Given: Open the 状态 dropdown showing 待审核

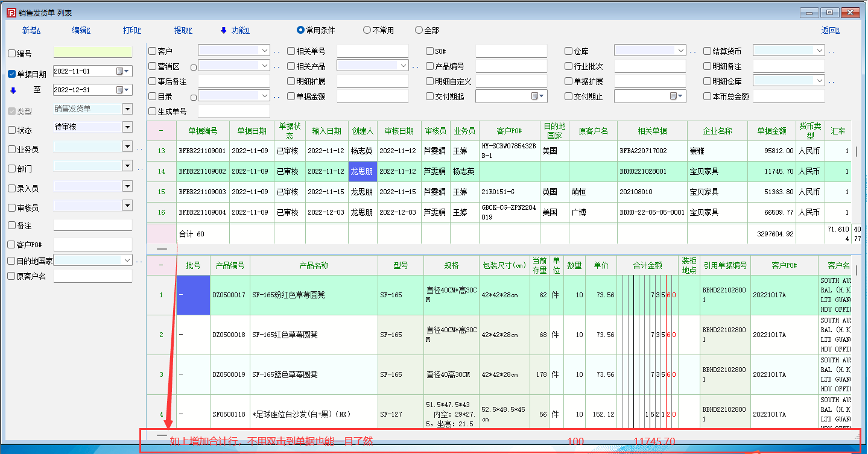Looking at the screenshot, I should pyautogui.click(x=127, y=127).
